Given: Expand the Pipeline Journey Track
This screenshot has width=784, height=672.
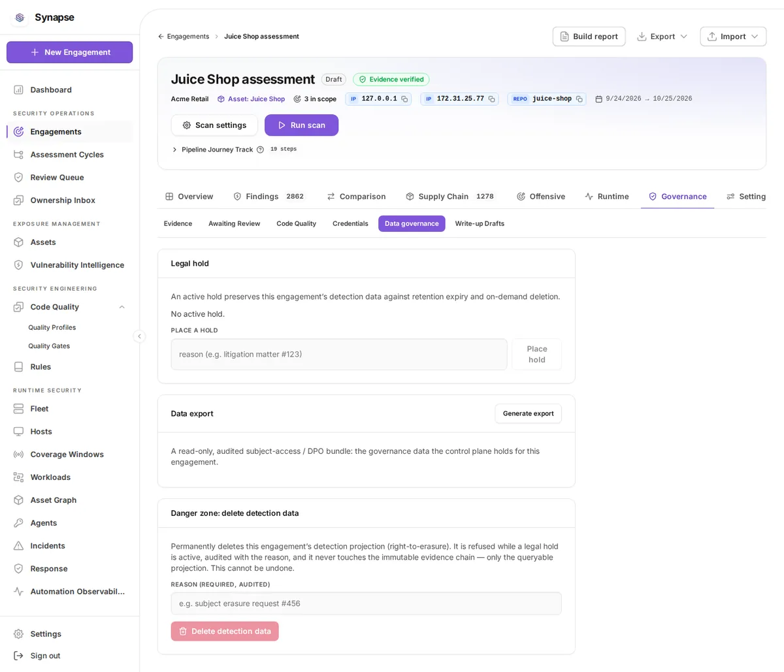Looking at the screenshot, I should pyautogui.click(x=174, y=150).
